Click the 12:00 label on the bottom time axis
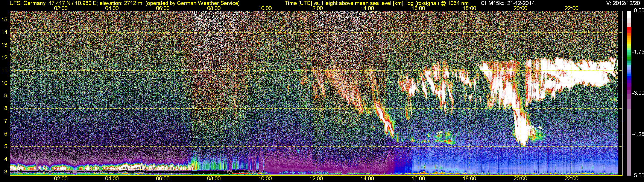 click(x=316, y=179)
